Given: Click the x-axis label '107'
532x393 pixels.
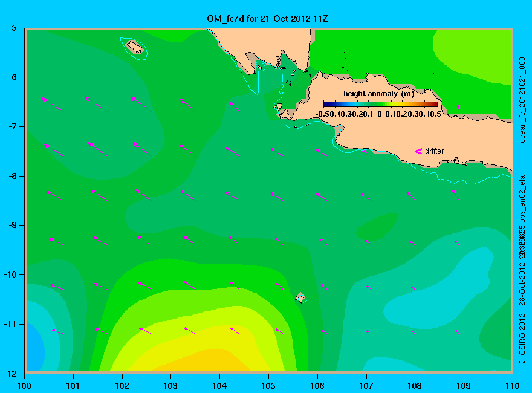Looking at the screenshot, I should pyautogui.click(x=366, y=386).
